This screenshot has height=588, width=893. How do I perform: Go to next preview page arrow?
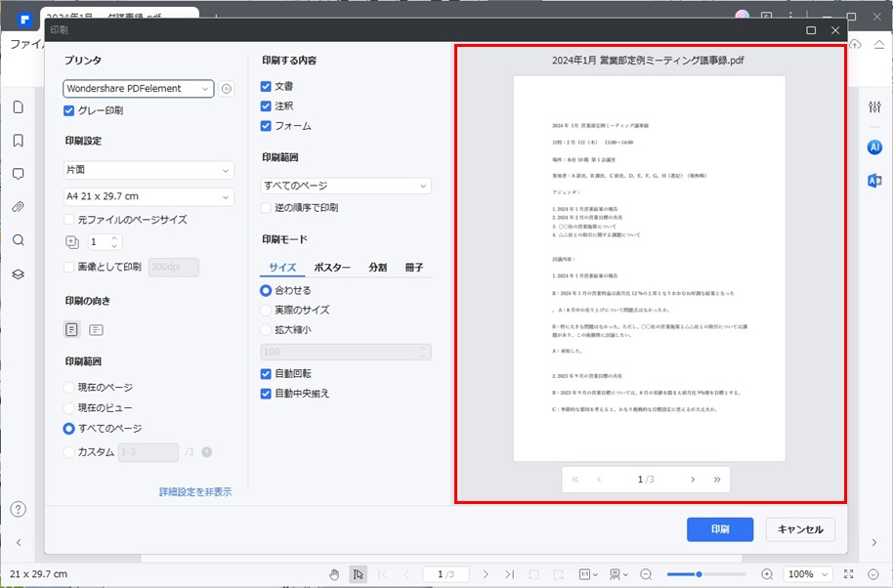(x=693, y=480)
